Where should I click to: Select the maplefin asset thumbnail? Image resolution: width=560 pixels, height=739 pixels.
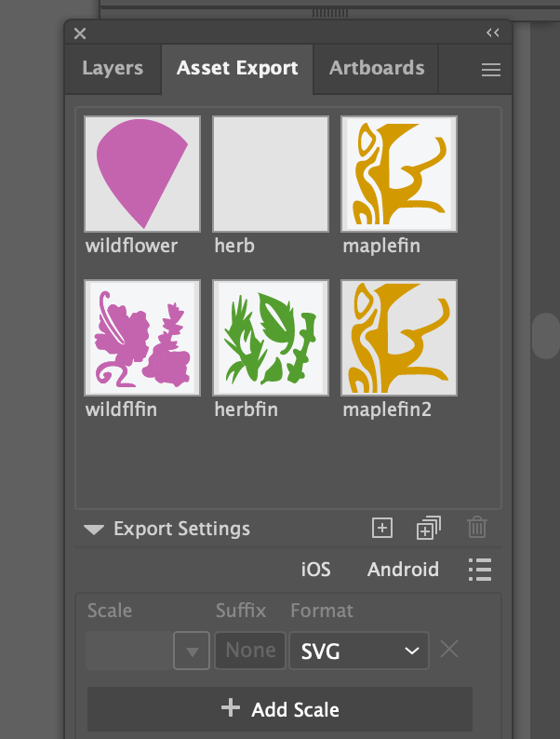(399, 174)
